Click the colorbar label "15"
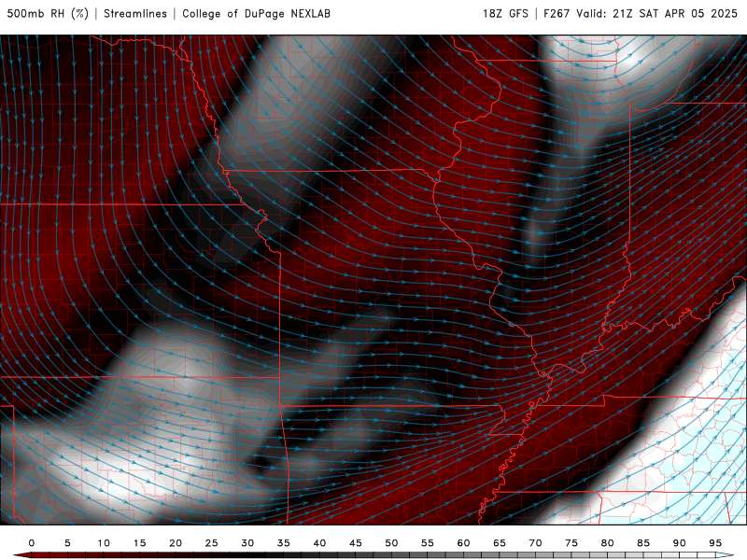Screen dimensions: 747x560 pyautogui.click(x=139, y=543)
